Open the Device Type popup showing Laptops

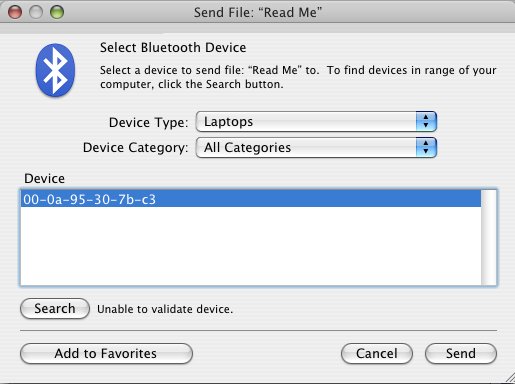[x=316, y=122]
